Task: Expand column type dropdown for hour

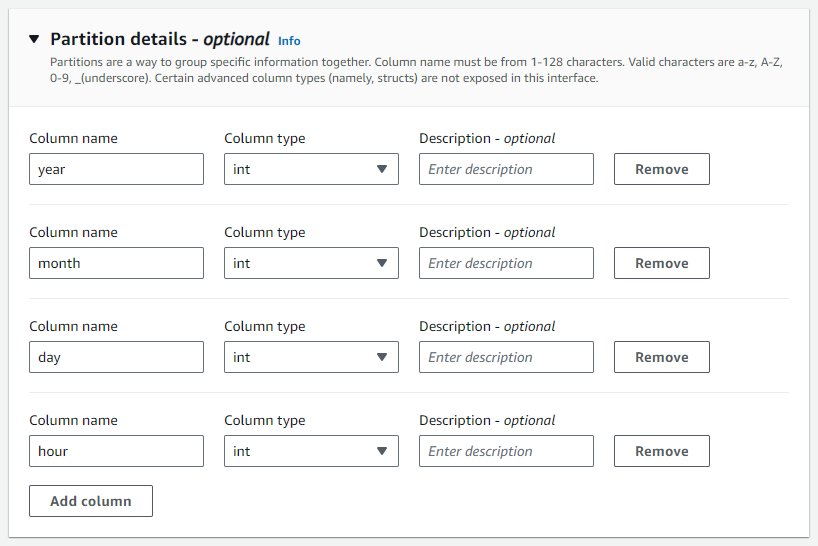Action: 311,451
